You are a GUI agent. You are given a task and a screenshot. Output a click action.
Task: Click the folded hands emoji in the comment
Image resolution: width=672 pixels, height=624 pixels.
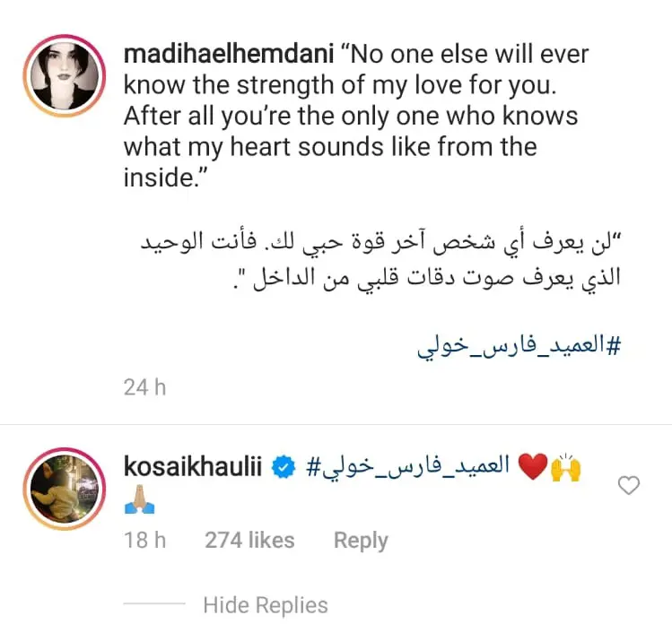139,499
